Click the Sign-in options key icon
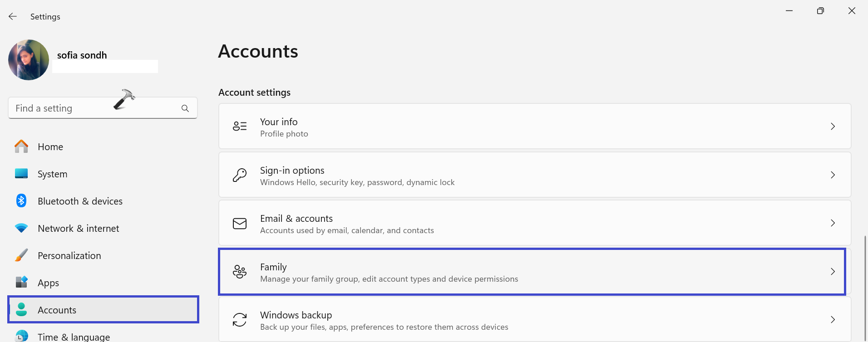This screenshot has height=342, width=868. [x=240, y=175]
